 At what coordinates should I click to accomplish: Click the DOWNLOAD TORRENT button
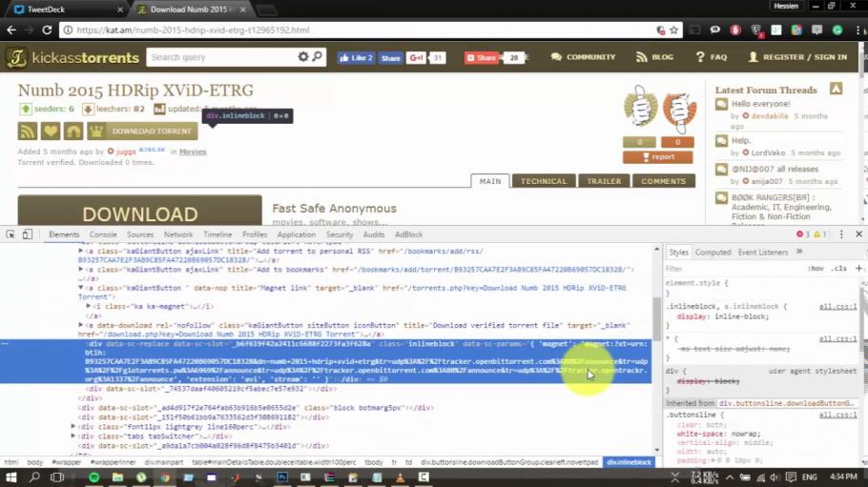tap(141, 132)
